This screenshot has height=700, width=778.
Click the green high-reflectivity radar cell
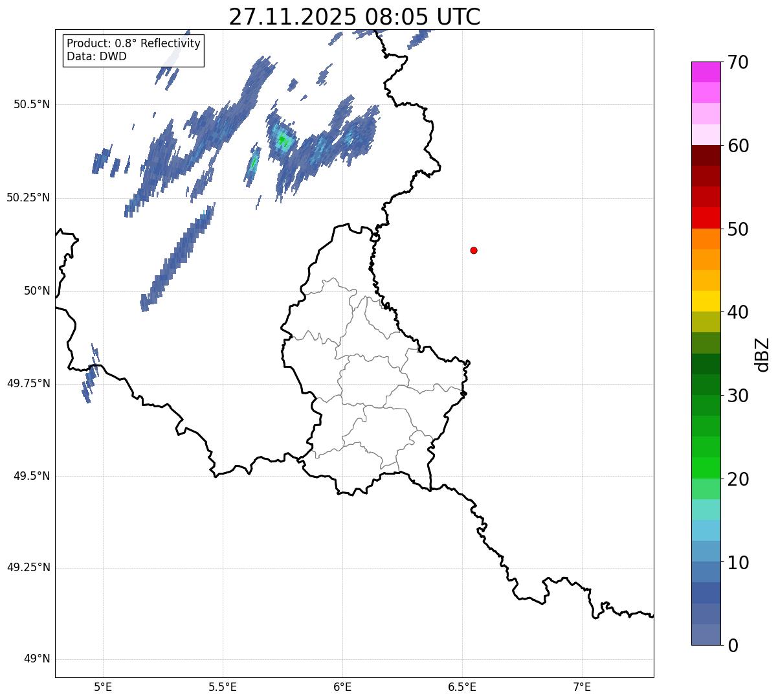[283, 140]
